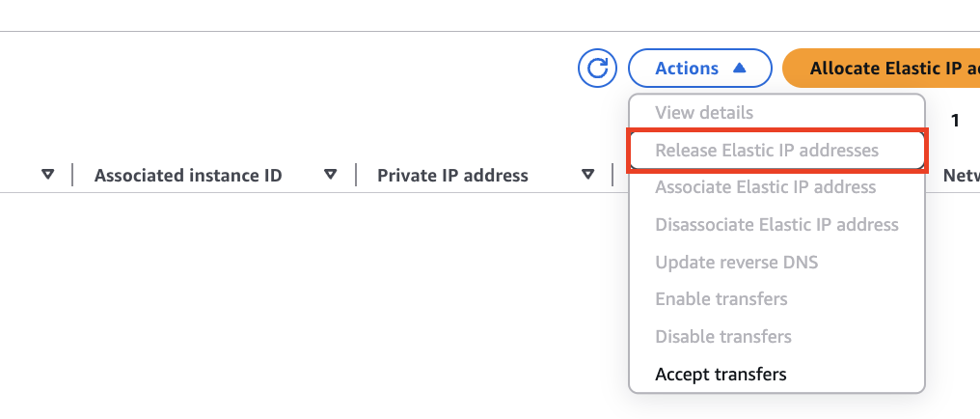Image resolution: width=980 pixels, height=419 pixels.
Task: Sort by Private IP address triangle icon
Action: [587, 175]
